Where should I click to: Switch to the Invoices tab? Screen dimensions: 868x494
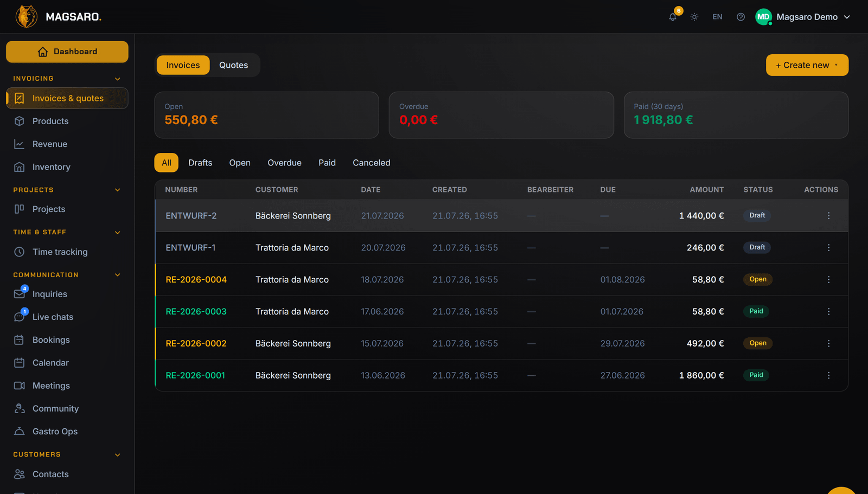click(x=183, y=65)
